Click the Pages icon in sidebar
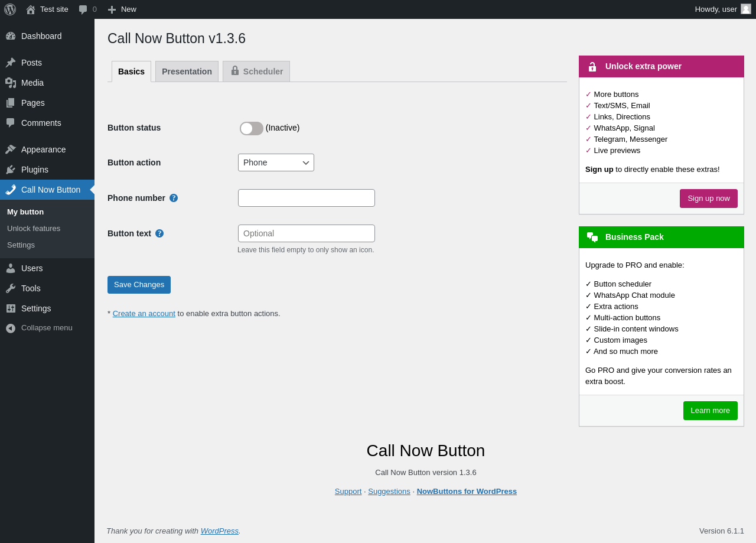 point(11,103)
